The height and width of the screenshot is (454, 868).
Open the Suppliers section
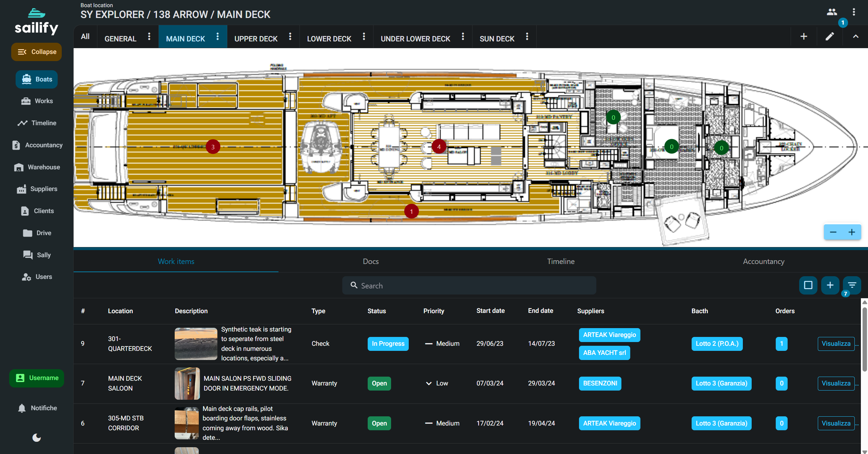coord(36,189)
